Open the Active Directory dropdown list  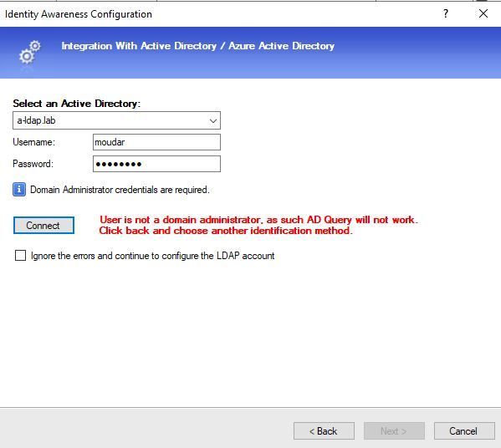[x=116, y=120]
